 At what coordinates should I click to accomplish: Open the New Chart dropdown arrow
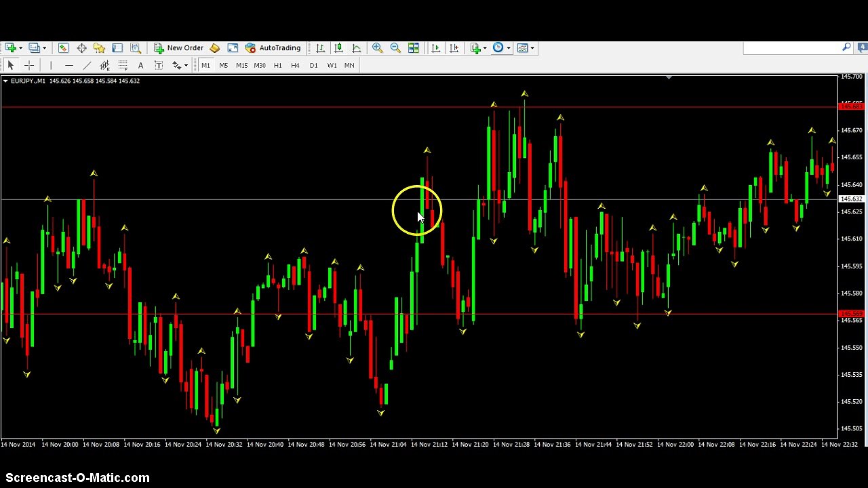(20, 48)
